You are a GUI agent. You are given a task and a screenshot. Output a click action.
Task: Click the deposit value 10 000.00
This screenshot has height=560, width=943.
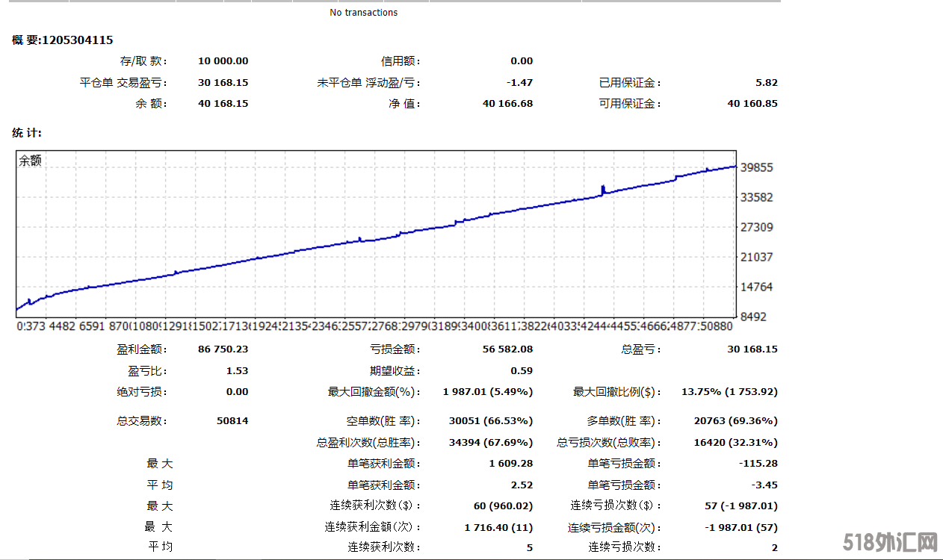pyautogui.click(x=223, y=61)
